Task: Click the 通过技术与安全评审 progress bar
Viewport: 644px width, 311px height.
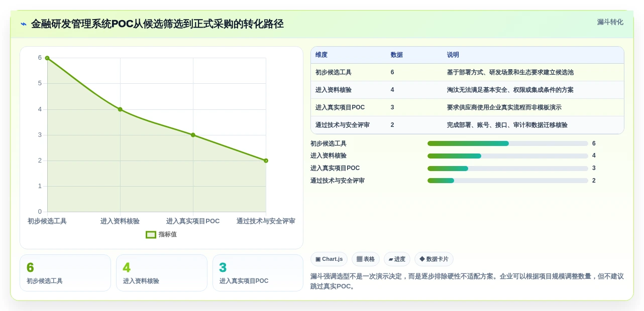Action: coord(508,181)
